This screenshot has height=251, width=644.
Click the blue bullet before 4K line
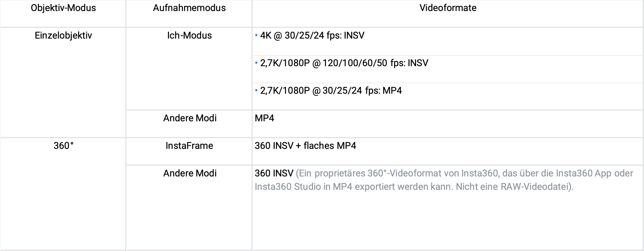coord(256,35)
